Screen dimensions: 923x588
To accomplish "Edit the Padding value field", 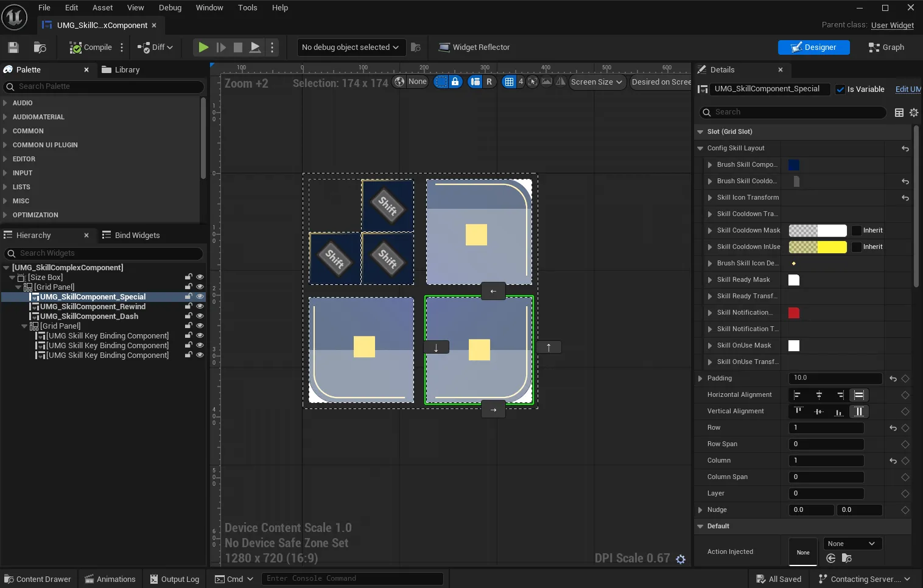I will [x=834, y=378].
